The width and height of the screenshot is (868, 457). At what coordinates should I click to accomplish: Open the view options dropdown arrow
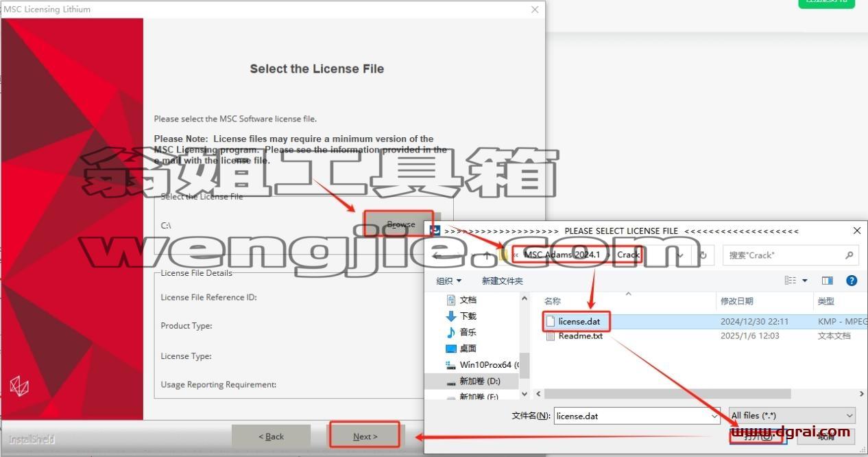click(x=805, y=281)
